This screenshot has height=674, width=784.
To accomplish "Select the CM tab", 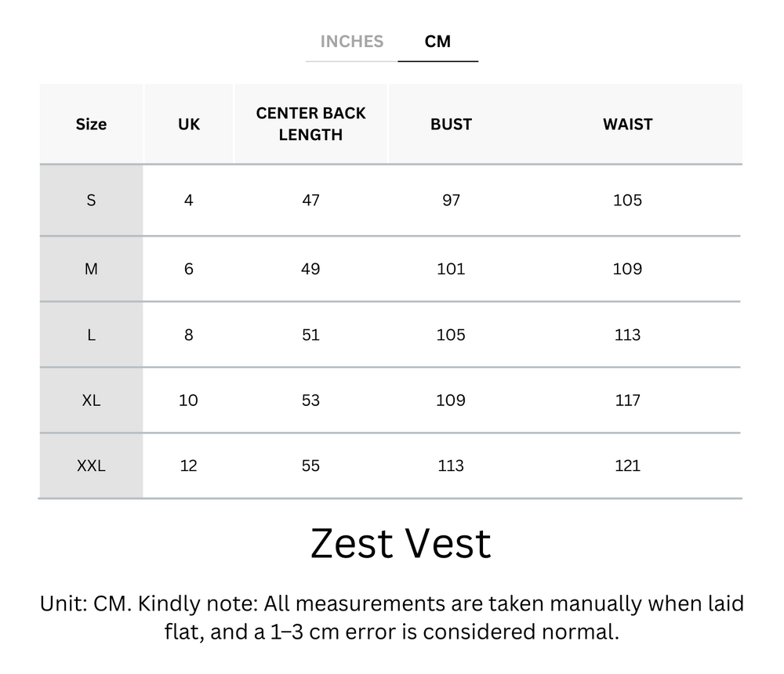I will pyautogui.click(x=438, y=42).
